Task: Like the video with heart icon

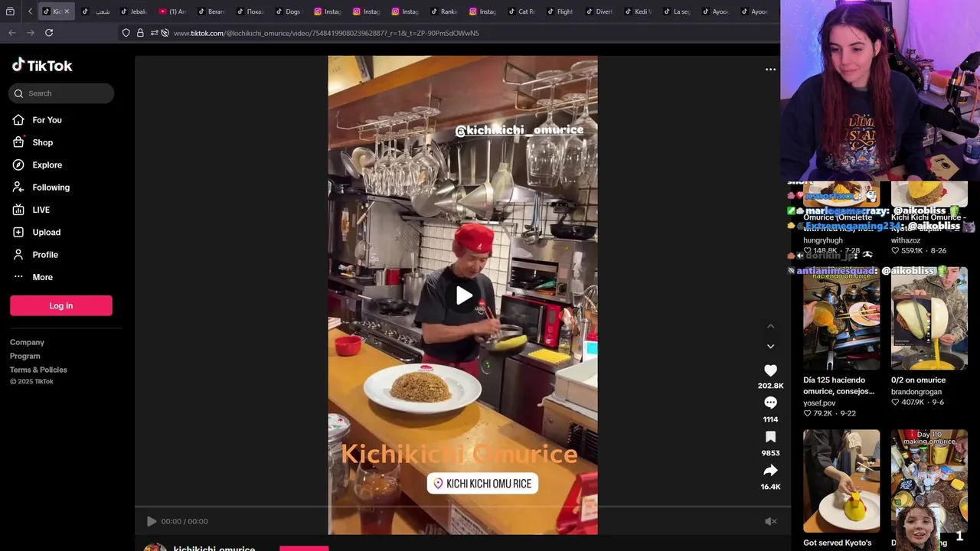Action: coord(771,370)
